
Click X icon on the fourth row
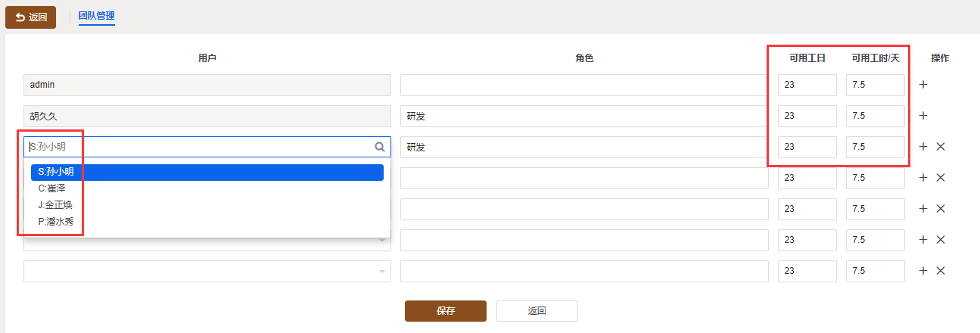tap(941, 178)
